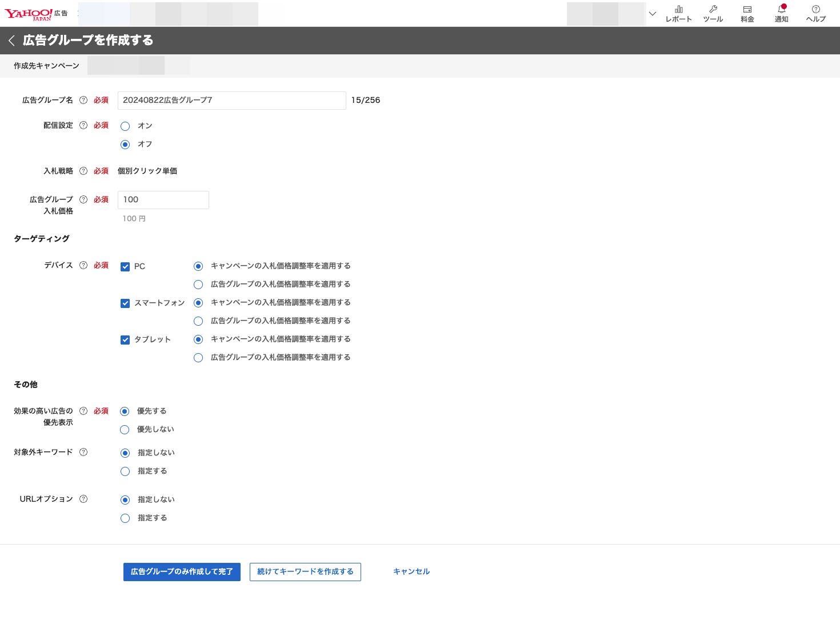Click the 100 円 hint text

pos(134,218)
